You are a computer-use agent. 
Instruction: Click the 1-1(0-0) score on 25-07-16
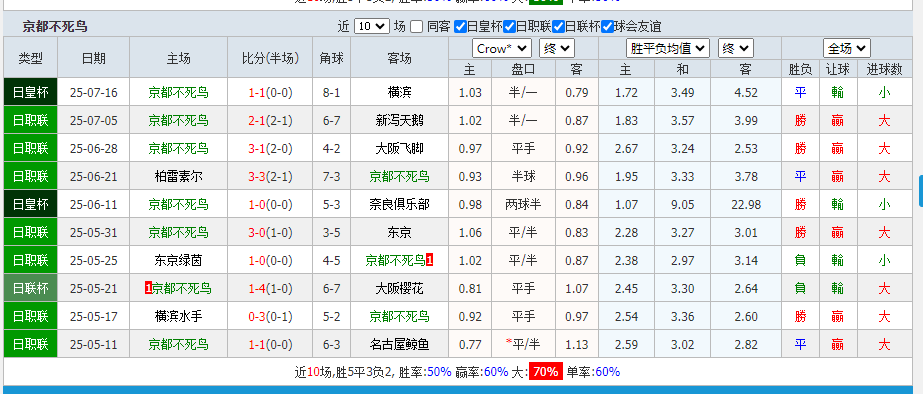[x=270, y=92]
